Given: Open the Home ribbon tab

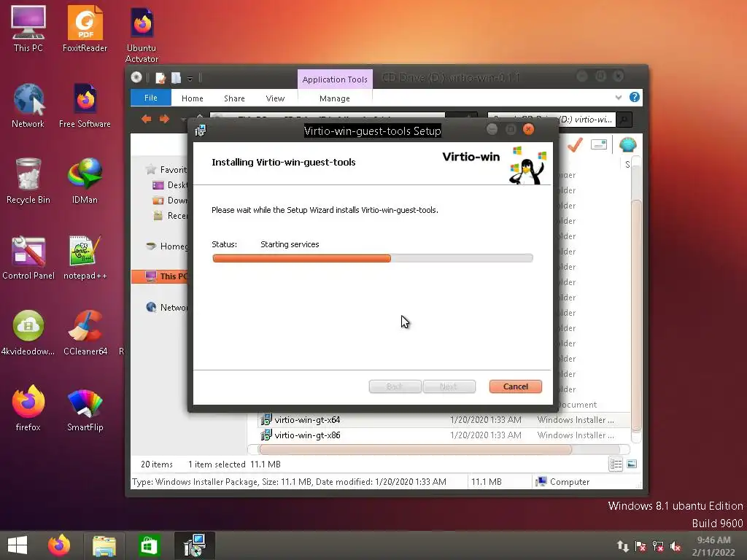Looking at the screenshot, I should [x=192, y=98].
